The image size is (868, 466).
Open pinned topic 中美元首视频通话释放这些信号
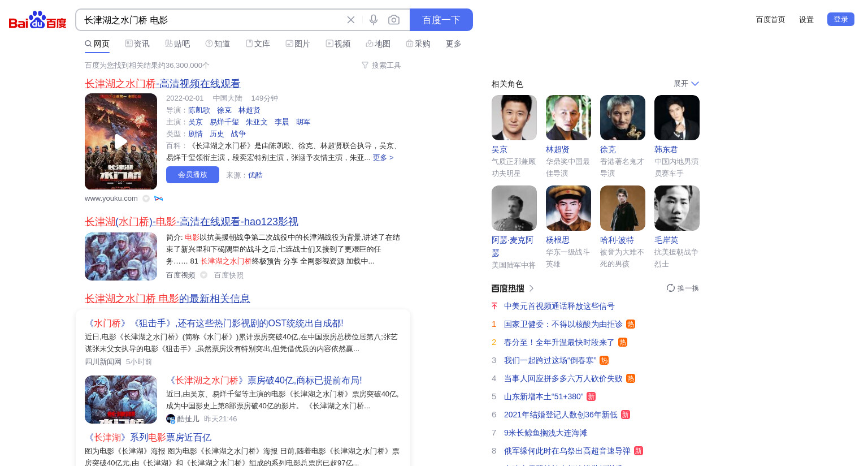coord(559,306)
